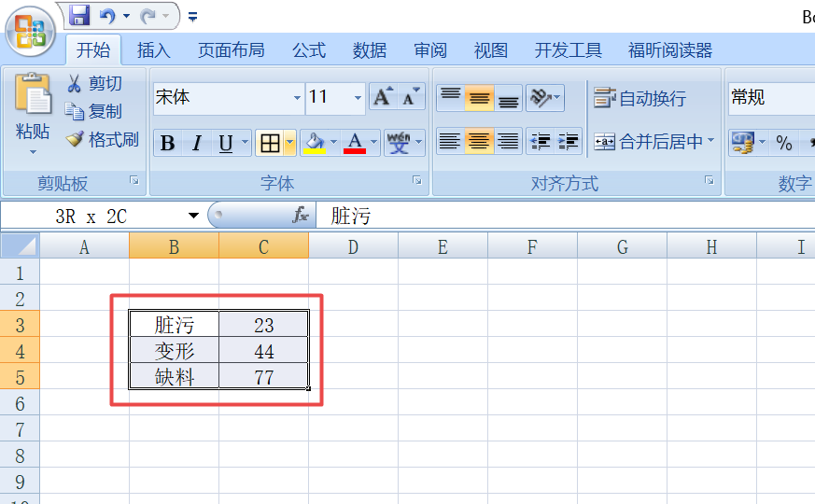Decrease the cell indent

tap(541, 141)
